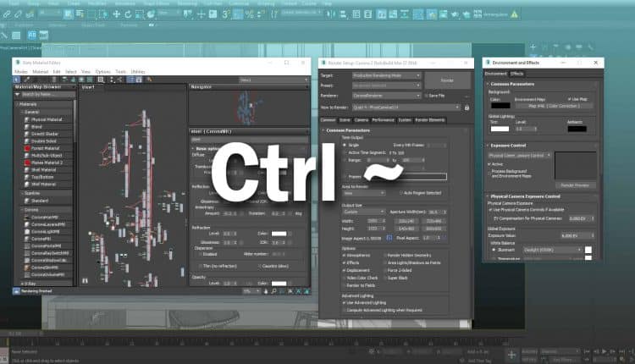Select the Active Time Segment radio button
The width and height of the screenshot is (635, 364).
(x=345, y=151)
